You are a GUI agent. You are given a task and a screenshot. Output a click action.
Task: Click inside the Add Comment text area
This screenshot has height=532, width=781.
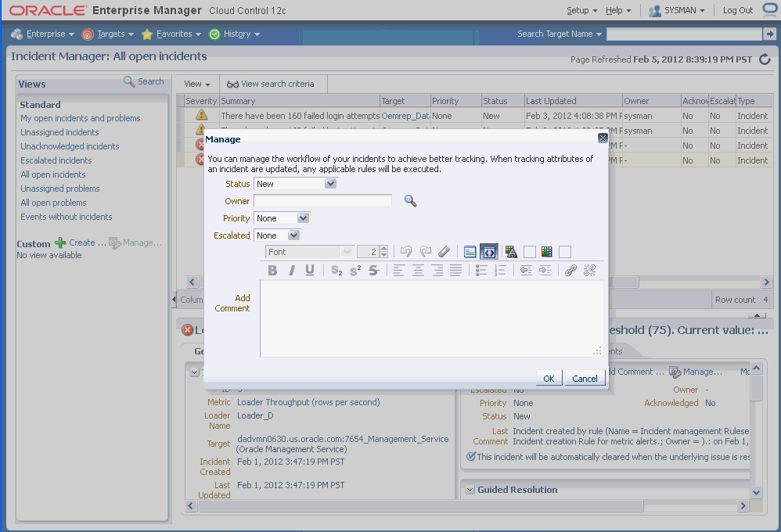pyautogui.click(x=432, y=318)
